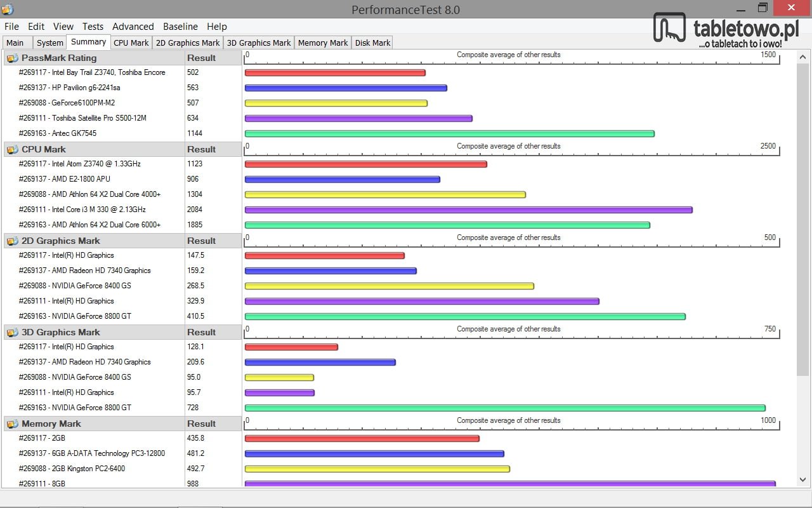
Task: Switch to the Disk Mark tab
Action: tap(372, 43)
